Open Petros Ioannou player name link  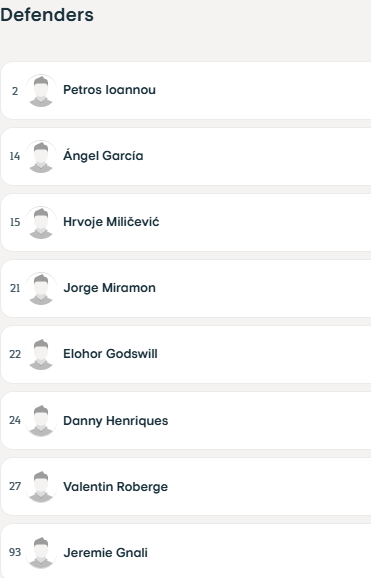pyautogui.click(x=110, y=90)
